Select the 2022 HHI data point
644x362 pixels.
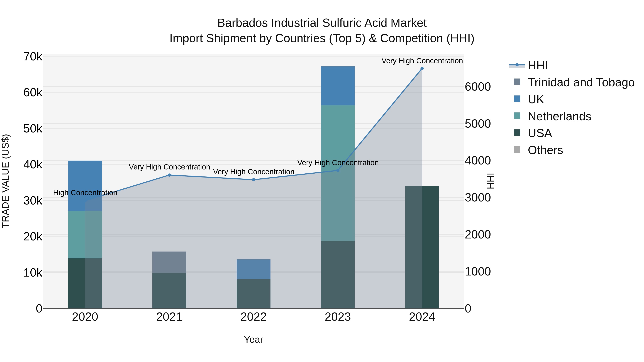point(253,180)
